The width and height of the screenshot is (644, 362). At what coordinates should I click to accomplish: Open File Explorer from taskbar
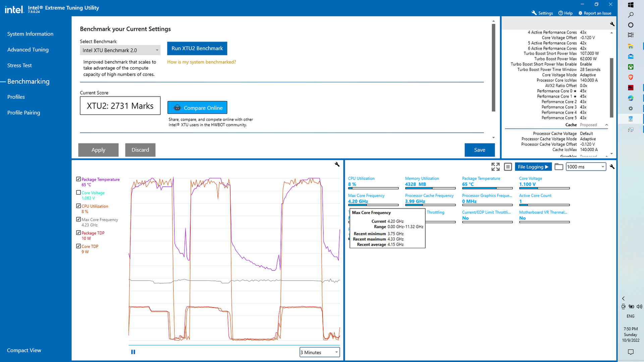click(x=631, y=46)
